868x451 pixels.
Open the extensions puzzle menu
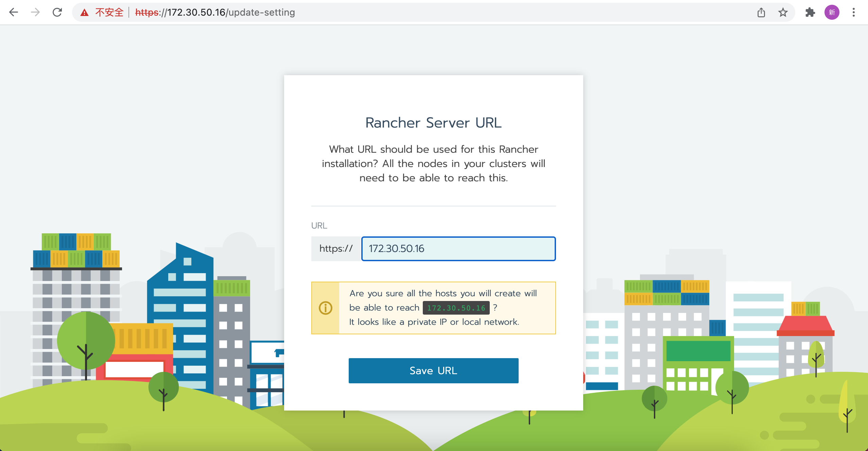810,13
